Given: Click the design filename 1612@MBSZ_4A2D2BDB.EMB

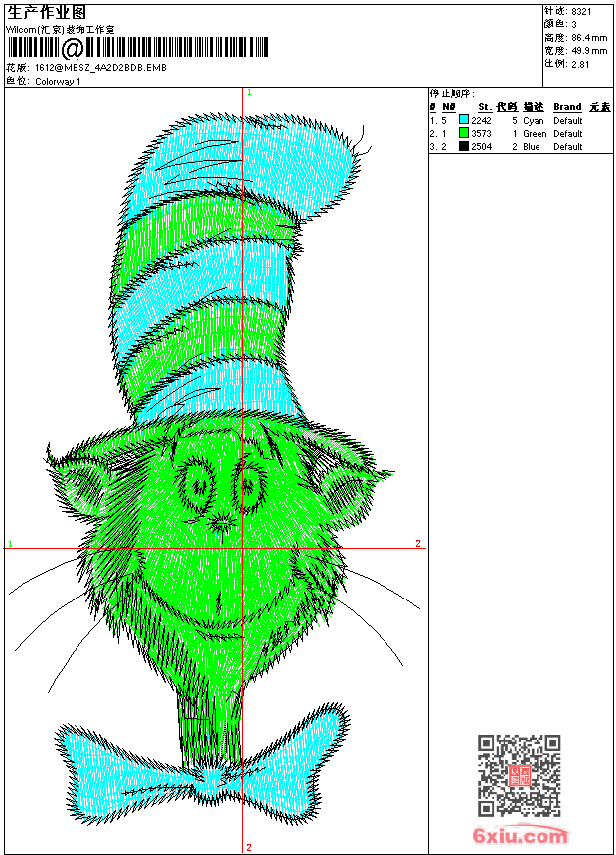Looking at the screenshot, I should [100, 68].
